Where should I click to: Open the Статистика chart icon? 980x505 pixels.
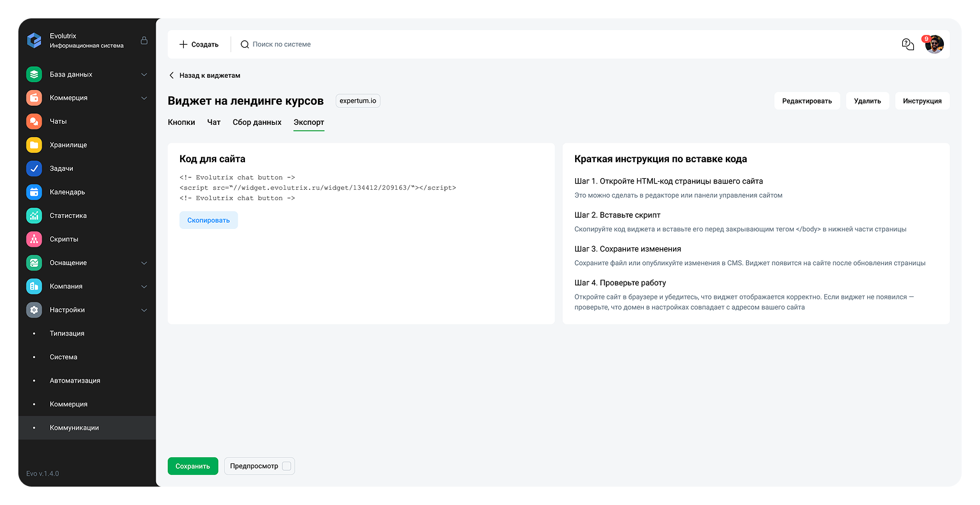click(34, 215)
